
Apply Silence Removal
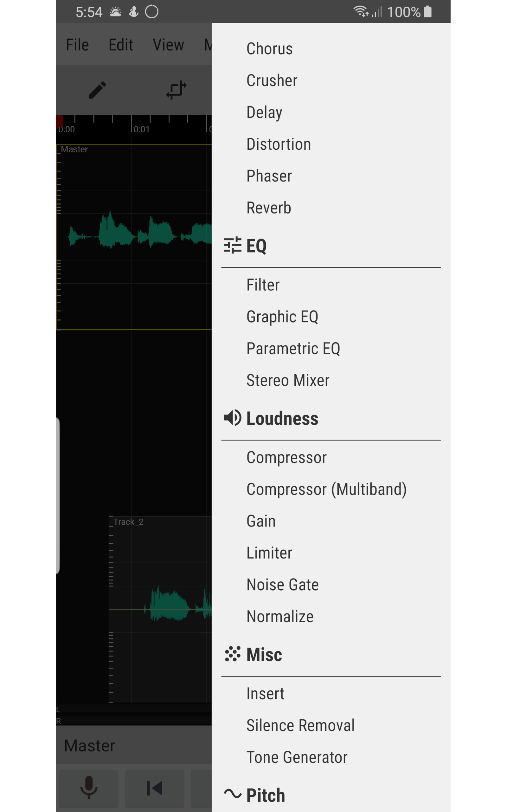tap(300, 725)
